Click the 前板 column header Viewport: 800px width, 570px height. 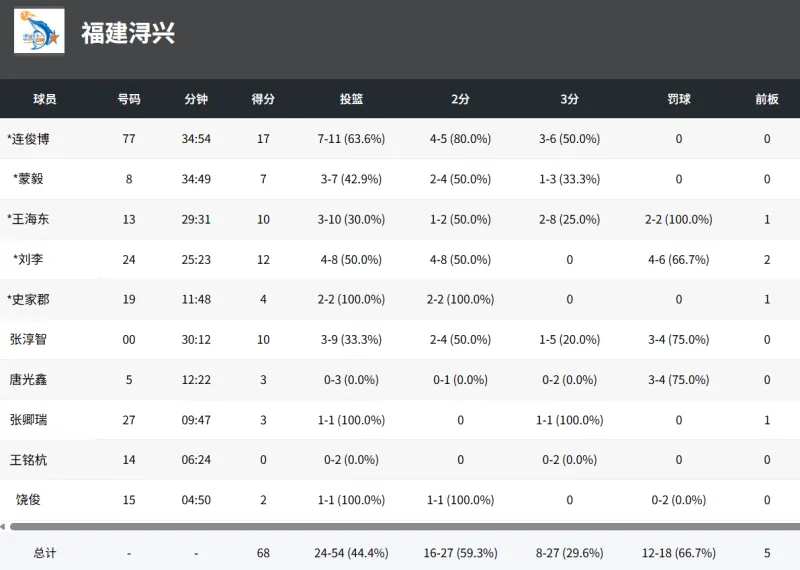click(x=767, y=99)
